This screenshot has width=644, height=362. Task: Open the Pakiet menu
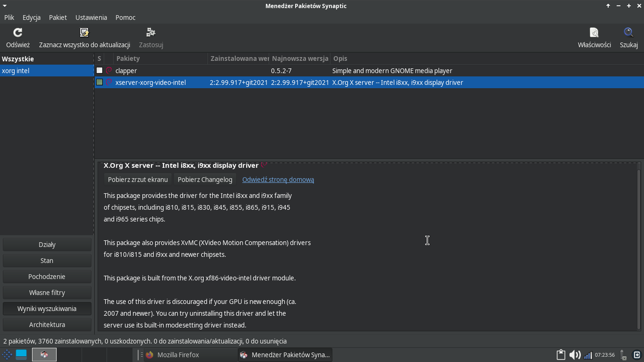point(58,17)
